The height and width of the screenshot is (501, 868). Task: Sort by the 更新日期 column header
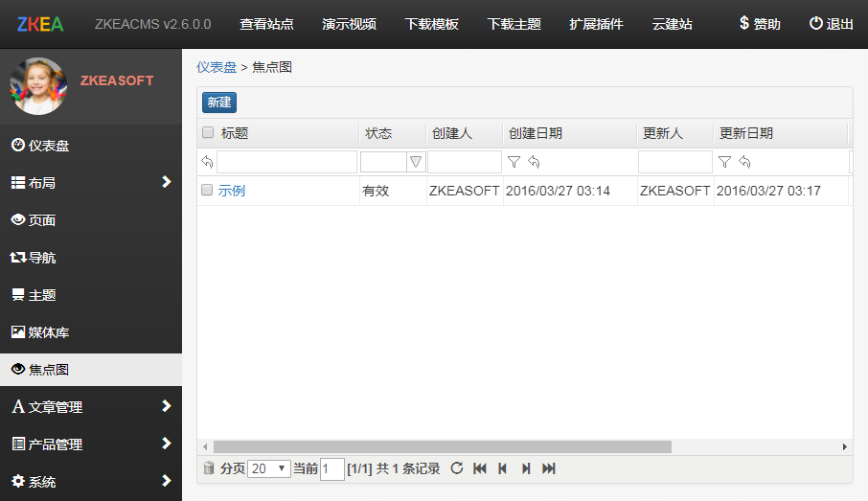pos(745,133)
